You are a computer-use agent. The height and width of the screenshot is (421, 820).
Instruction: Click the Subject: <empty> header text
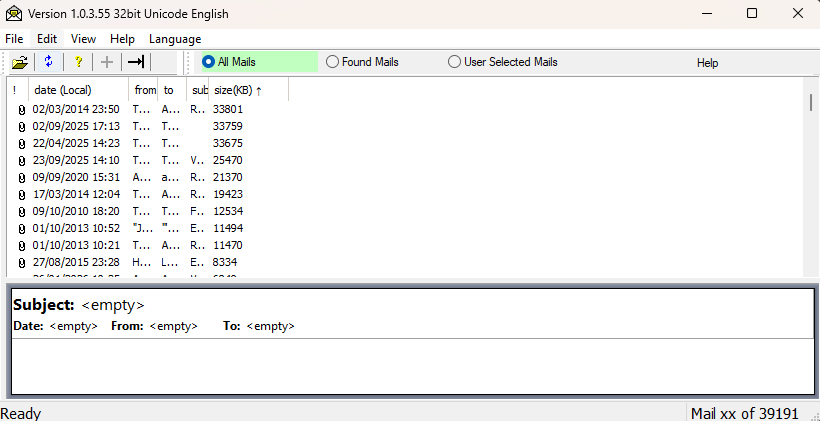point(79,305)
